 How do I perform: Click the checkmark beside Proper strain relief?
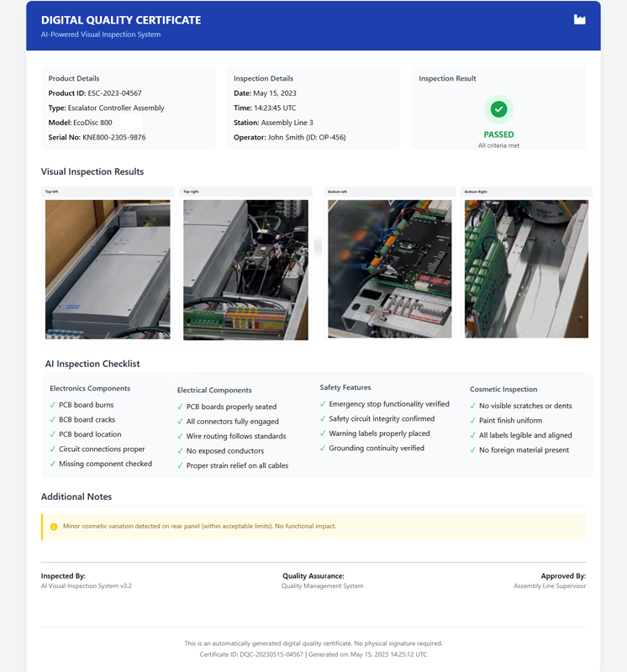tap(180, 465)
